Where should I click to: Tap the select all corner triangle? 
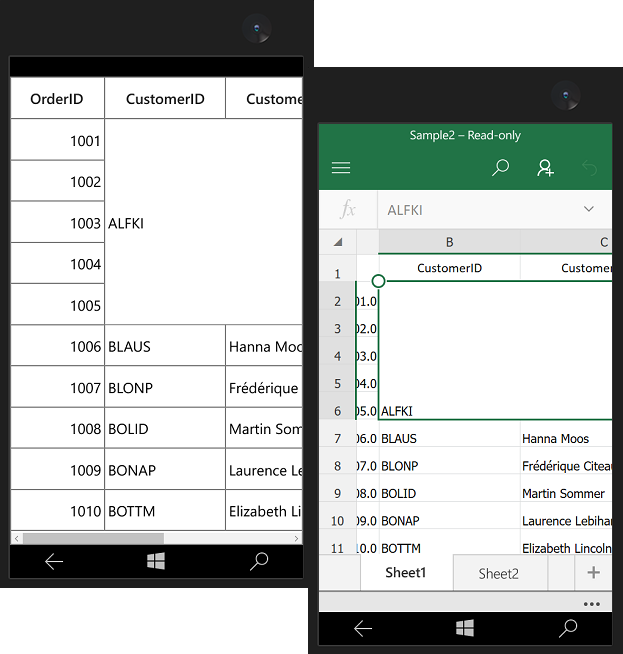(338, 242)
